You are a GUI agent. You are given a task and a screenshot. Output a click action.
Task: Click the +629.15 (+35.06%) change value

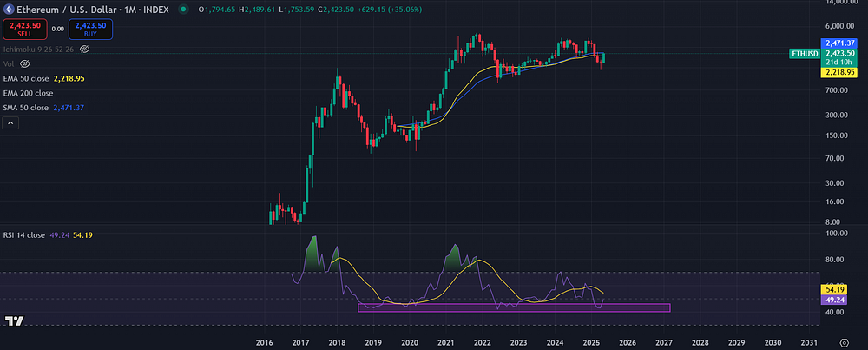[390, 10]
